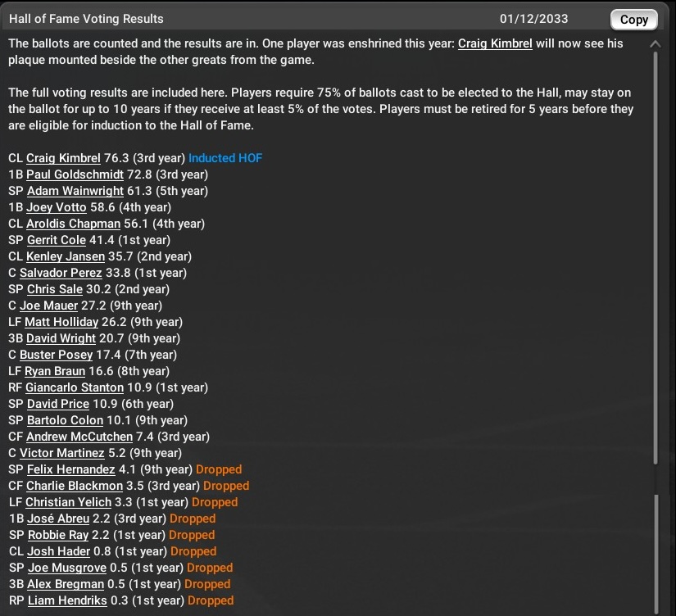Open Victor Martinez player link
The width and height of the screenshot is (676, 616).
62,453
